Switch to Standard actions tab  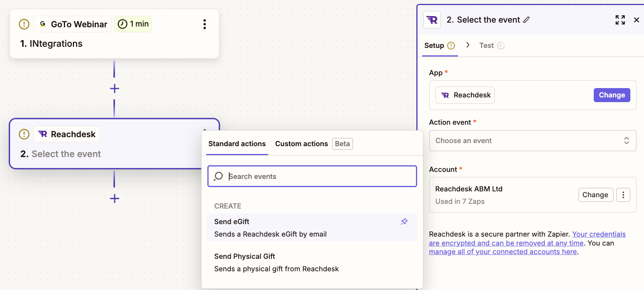point(237,144)
